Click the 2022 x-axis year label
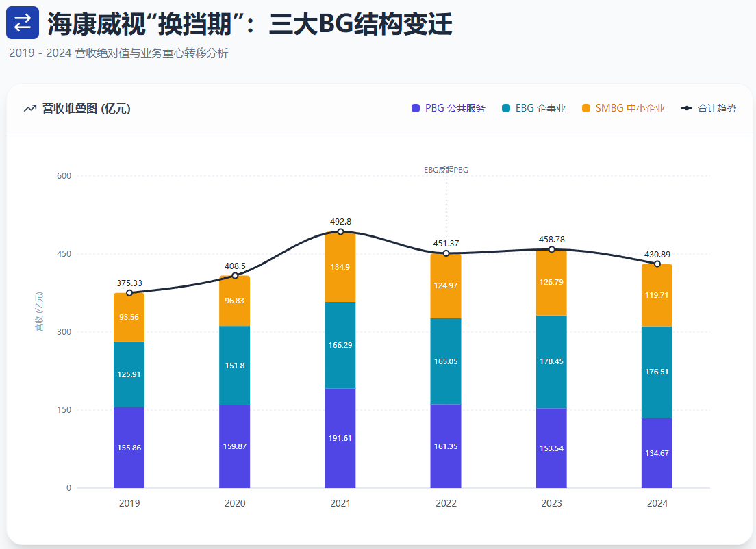The width and height of the screenshot is (756, 549). (x=446, y=503)
